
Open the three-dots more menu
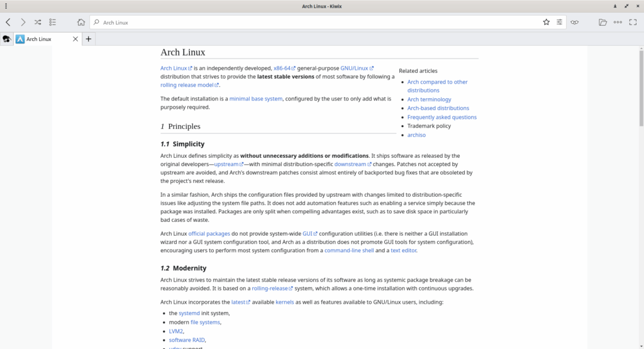(618, 22)
